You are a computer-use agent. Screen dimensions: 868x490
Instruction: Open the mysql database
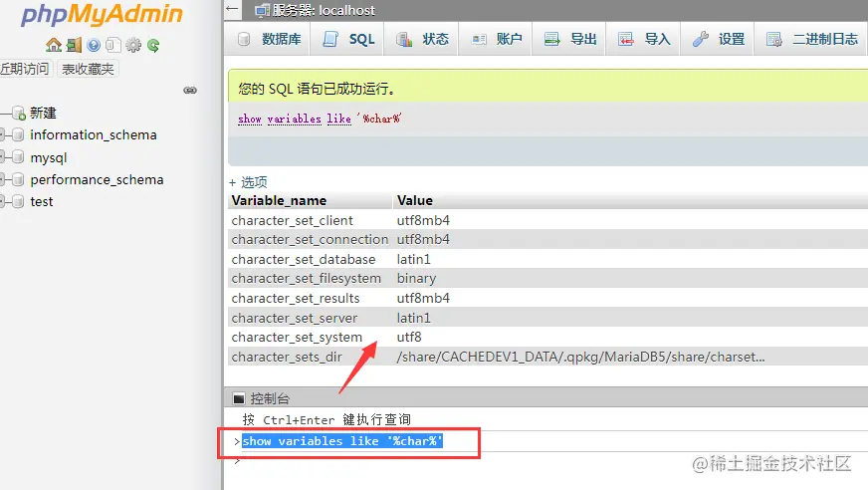[49, 157]
